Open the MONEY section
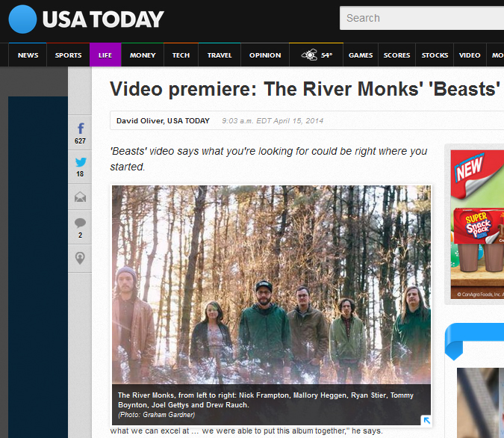Viewport: 504px width, 438px height. coord(143,55)
